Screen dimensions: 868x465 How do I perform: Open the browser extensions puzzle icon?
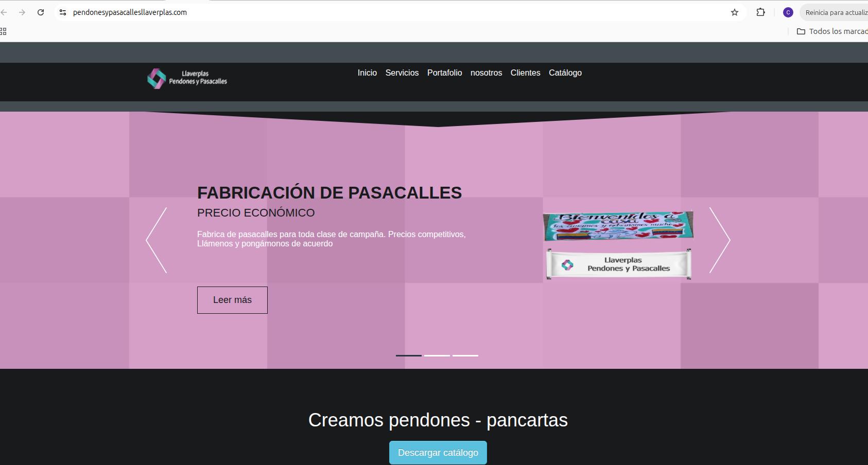pos(760,12)
